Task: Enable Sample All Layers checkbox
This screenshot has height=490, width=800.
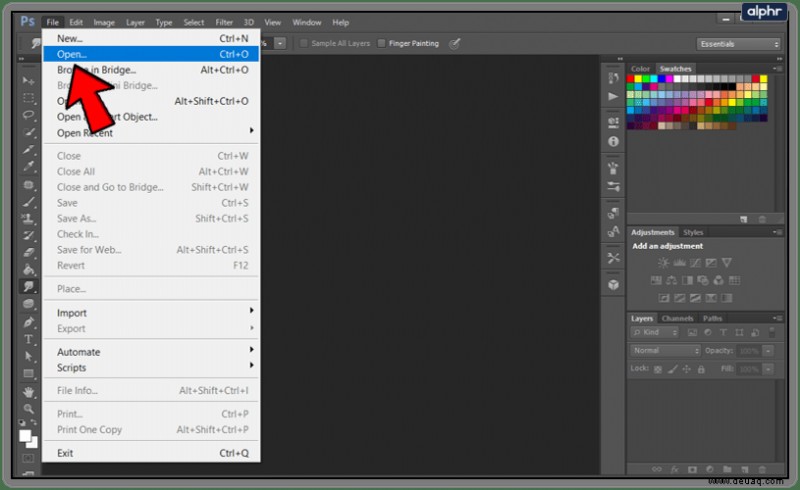Action: [304, 43]
